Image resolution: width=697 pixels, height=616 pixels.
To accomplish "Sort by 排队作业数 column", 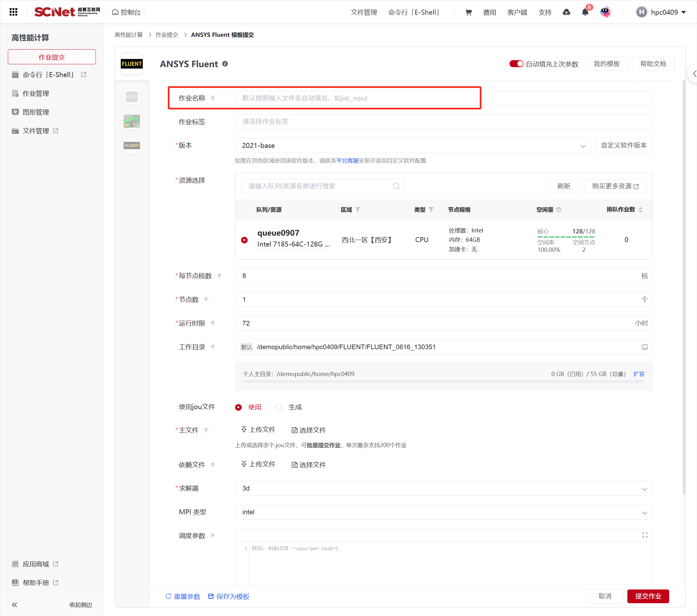I will click(x=640, y=210).
